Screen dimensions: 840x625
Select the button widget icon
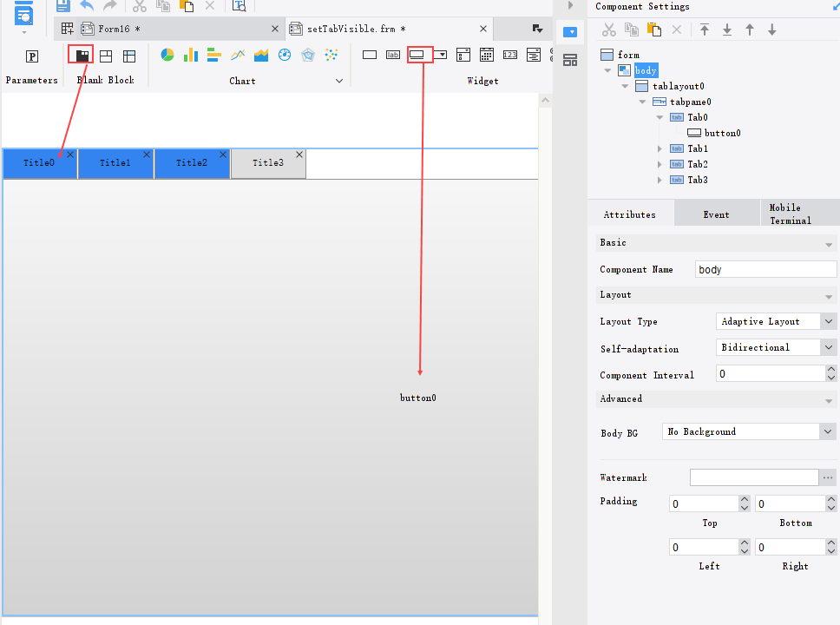pyautogui.click(x=417, y=55)
